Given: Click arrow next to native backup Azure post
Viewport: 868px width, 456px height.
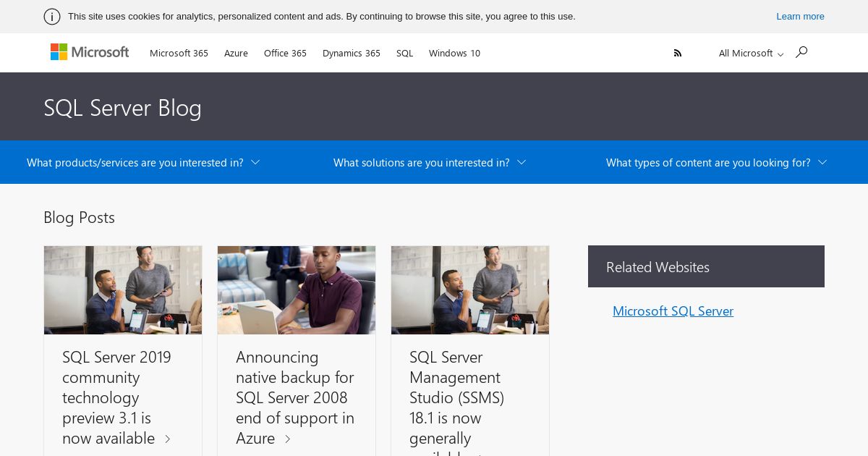Looking at the screenshot, I should pyautogui.click(x=287, y=439).
